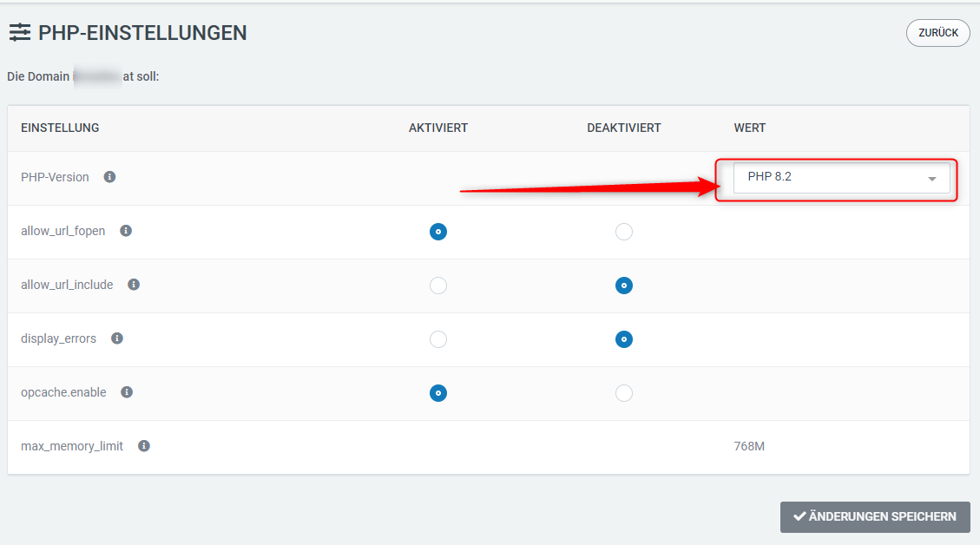Click the PHP settings sliders icon
The width and height of the screenshot is (980, 545).
(20, 33)
